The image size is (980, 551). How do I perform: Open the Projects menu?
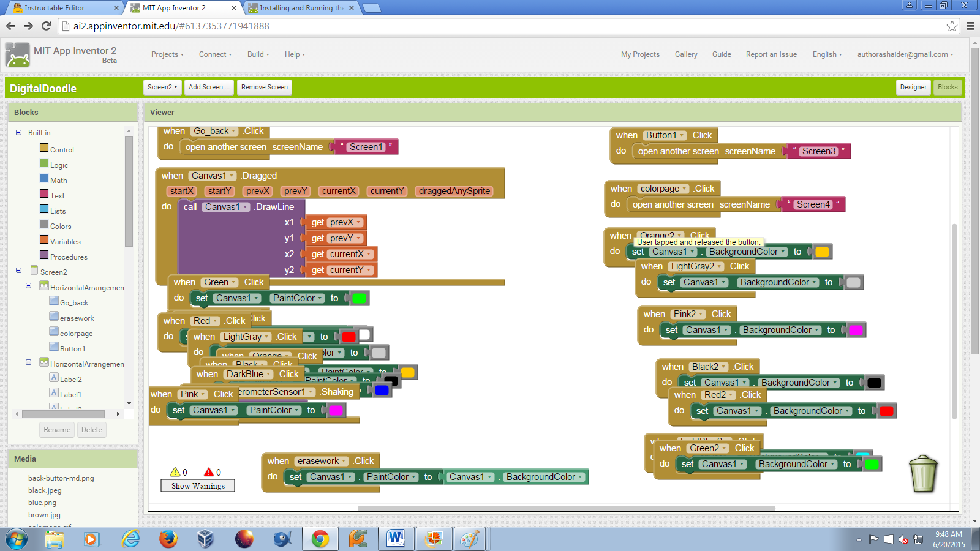(167, 54)
